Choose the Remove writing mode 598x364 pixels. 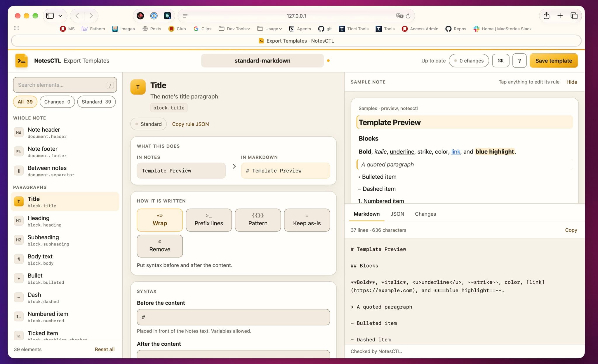pos(160,246)
